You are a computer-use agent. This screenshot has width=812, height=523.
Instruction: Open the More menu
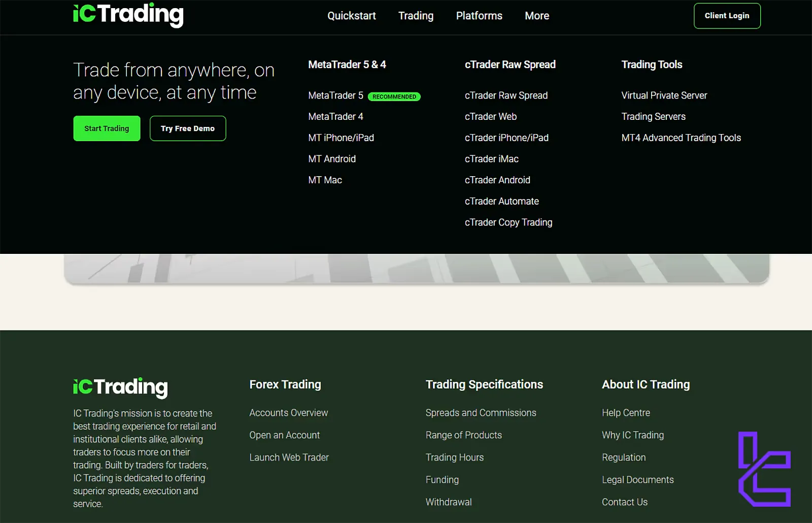(537, 16)
